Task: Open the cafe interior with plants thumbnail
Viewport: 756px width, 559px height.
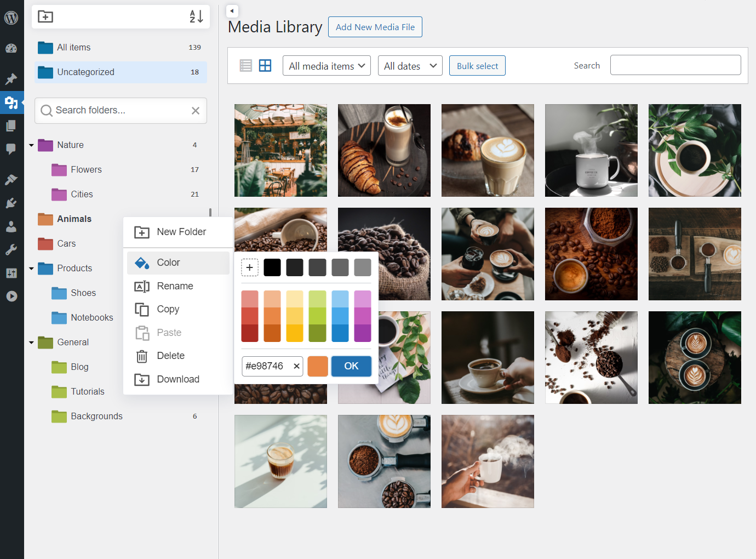Action: pos(280,151)
